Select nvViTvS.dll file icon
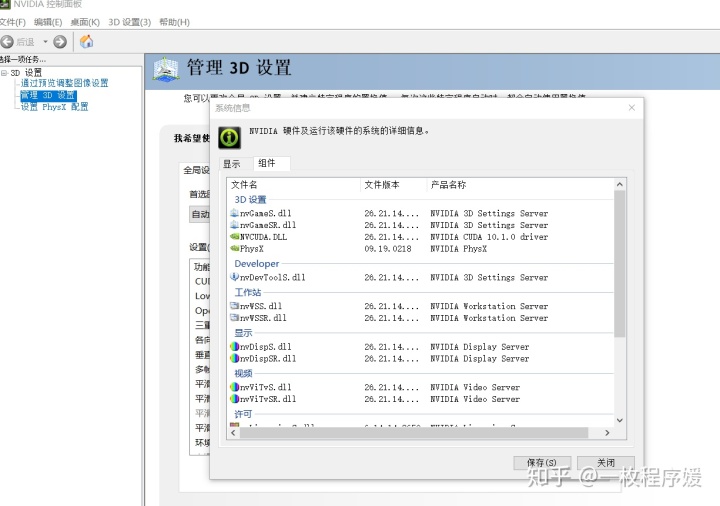 tap(234, 387)
